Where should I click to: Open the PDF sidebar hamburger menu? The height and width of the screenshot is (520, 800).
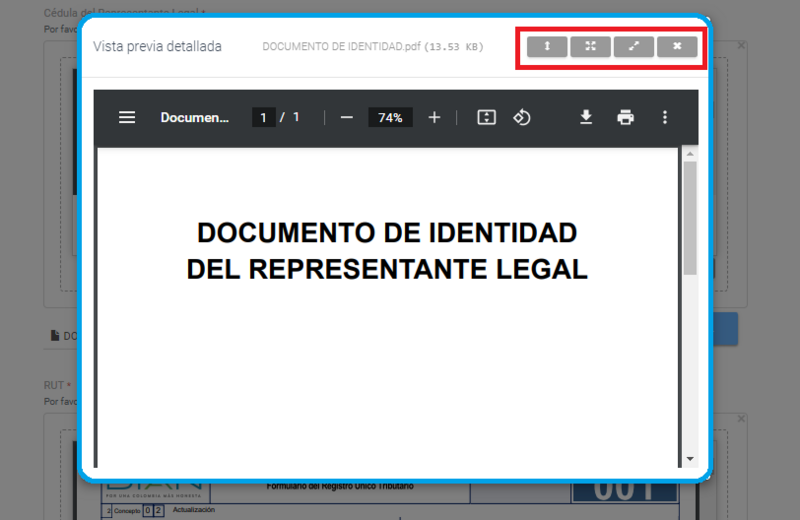pyautogui.click(x=127, y=117)
